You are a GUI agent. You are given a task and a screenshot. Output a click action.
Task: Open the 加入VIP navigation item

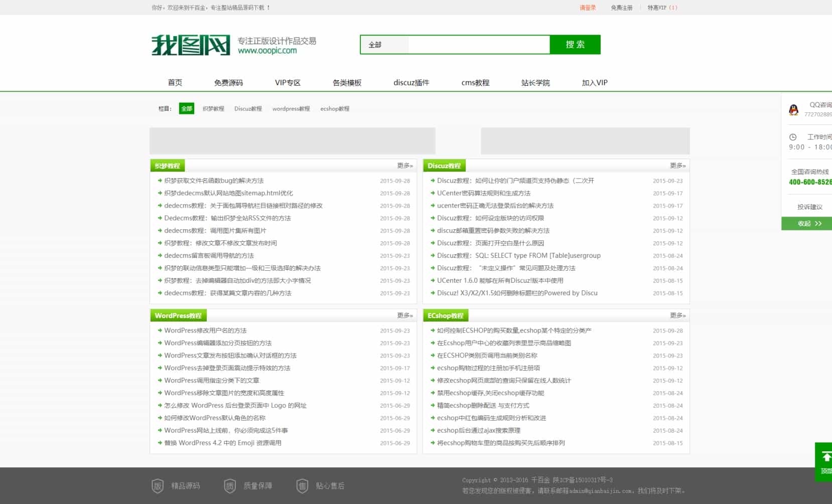pos(595,83)
